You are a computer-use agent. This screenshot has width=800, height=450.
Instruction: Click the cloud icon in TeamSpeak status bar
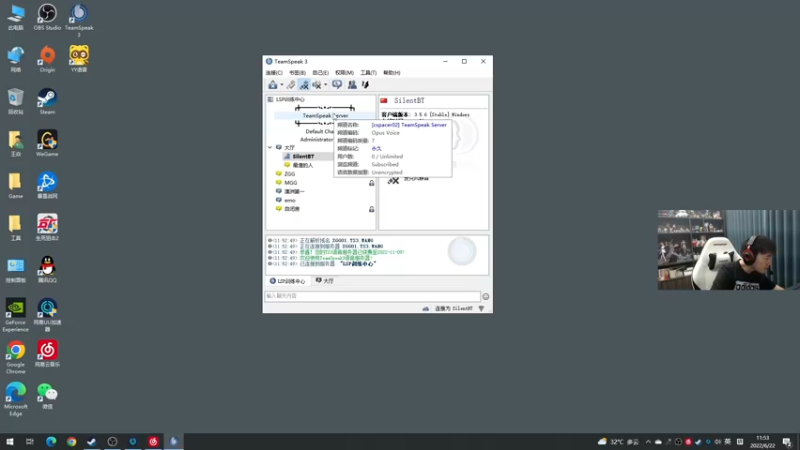426,309
